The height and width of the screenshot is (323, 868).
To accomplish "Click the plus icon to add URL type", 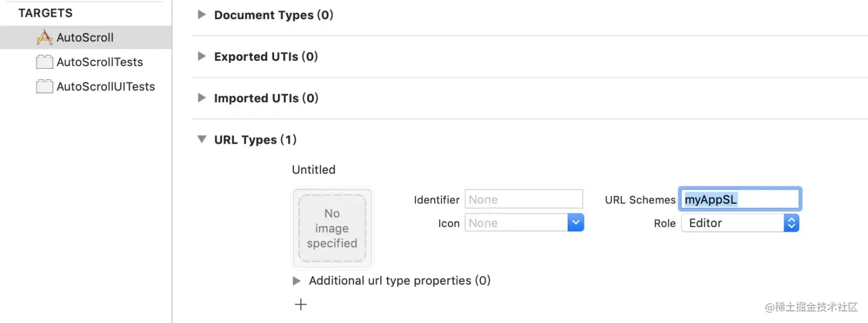I will [301, 304].
